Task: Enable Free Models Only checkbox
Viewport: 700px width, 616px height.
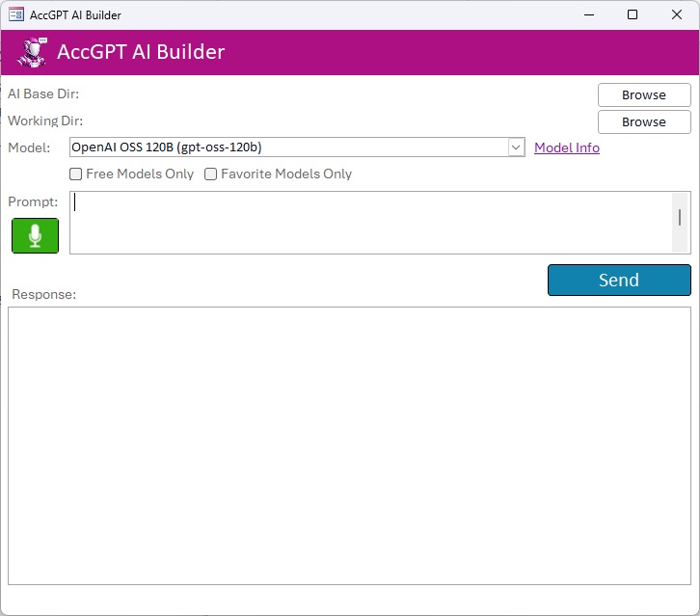Action: click(76, 174)
